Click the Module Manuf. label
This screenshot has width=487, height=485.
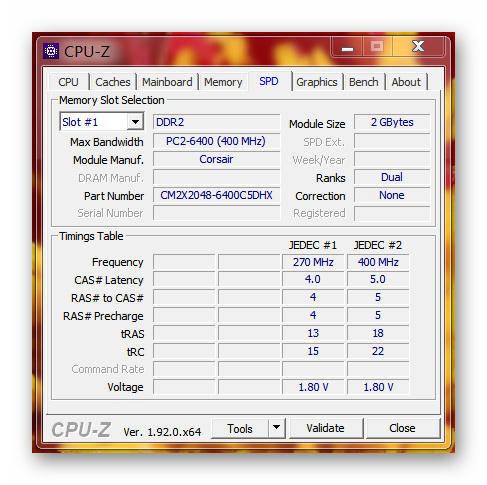[x=108, y=160]
